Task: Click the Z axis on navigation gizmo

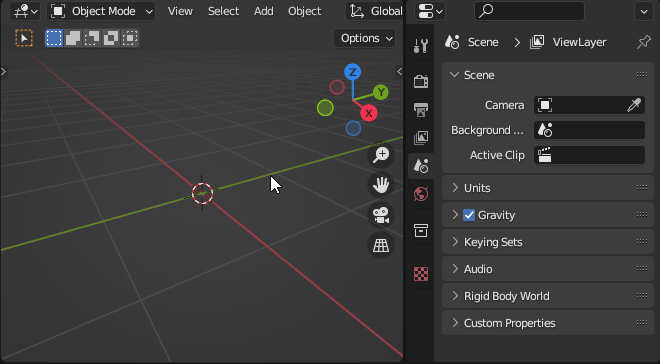Action: pos(352,72)
